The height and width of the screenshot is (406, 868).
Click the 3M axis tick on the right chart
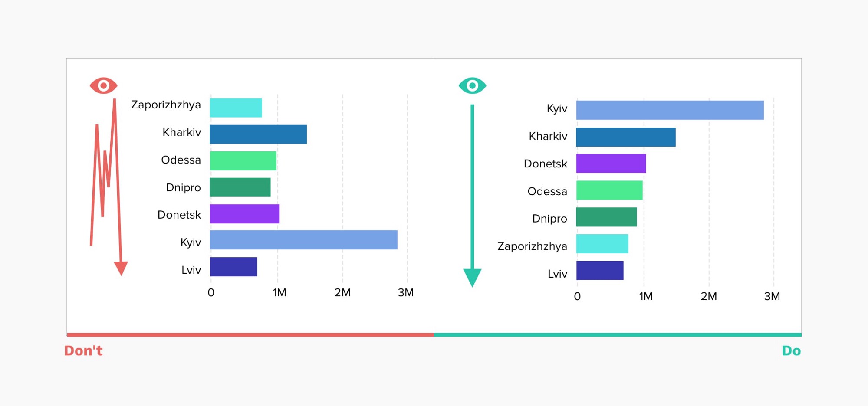click(772, 296)
